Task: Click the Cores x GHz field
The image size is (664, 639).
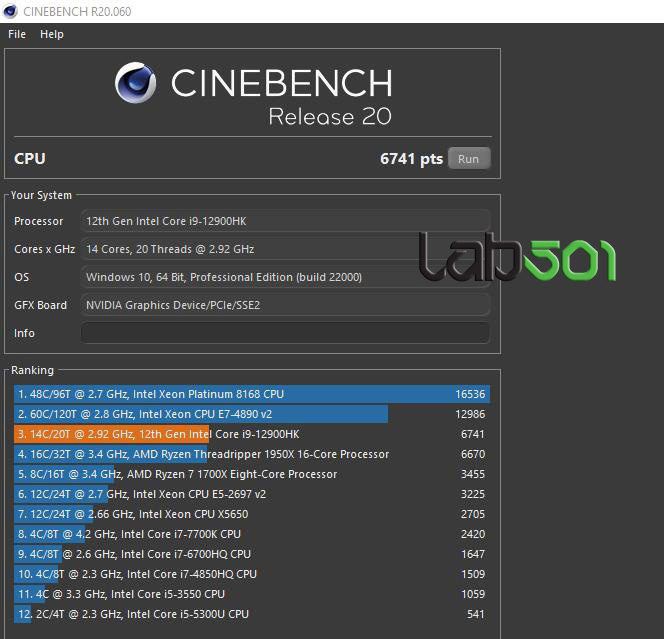Action: (x=285, y=249)
